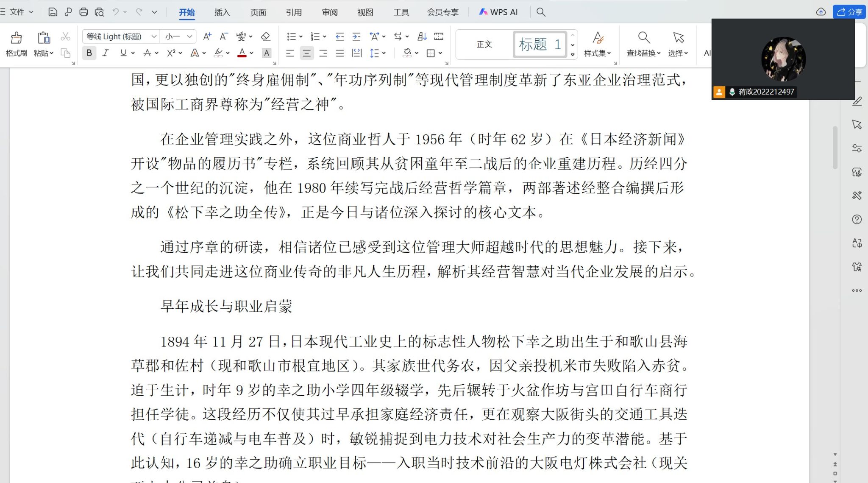Image resolution: width=868 pixels, height=483 pixels.
Task: Toggle bold formatting
Action: (x=89, y=53)
